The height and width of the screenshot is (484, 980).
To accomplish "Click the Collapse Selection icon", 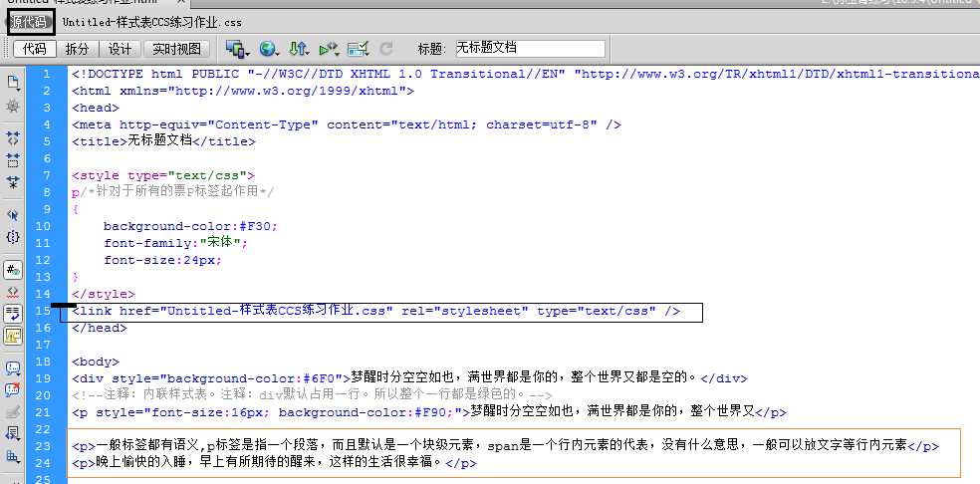I will coord(13,160).
